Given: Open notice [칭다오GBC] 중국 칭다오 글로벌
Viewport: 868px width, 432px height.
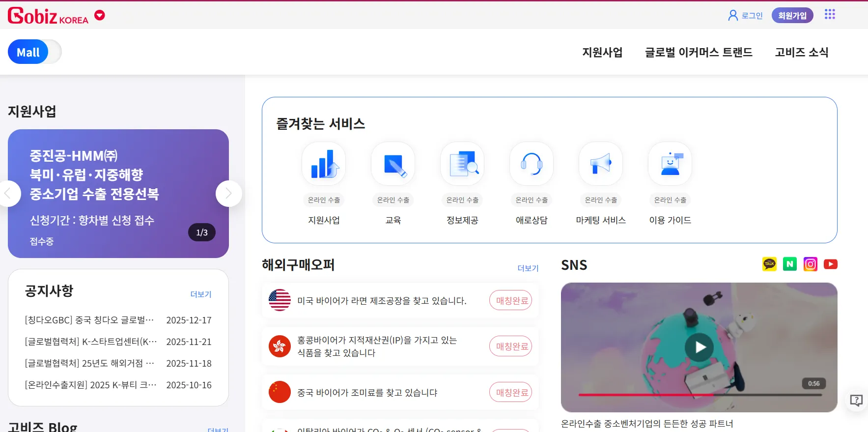Looking at the screenshot, I should [89, 320].
